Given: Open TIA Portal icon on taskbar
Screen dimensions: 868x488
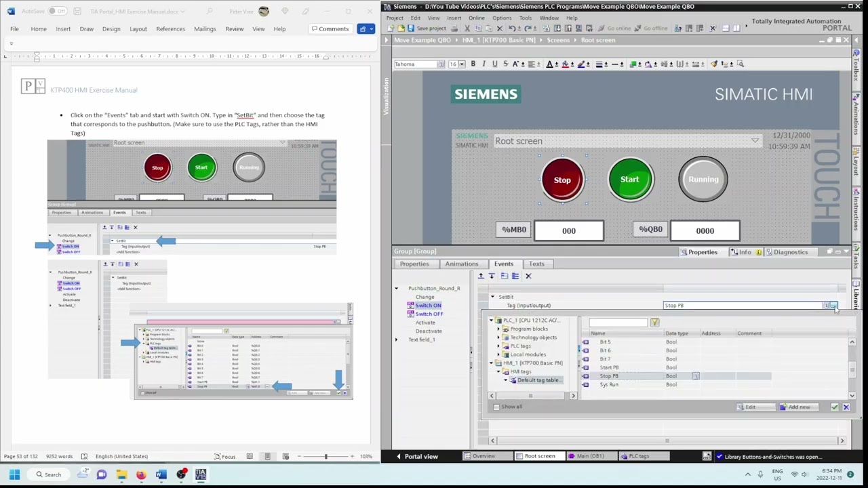Looking at the screenshot, I should 201,474.
